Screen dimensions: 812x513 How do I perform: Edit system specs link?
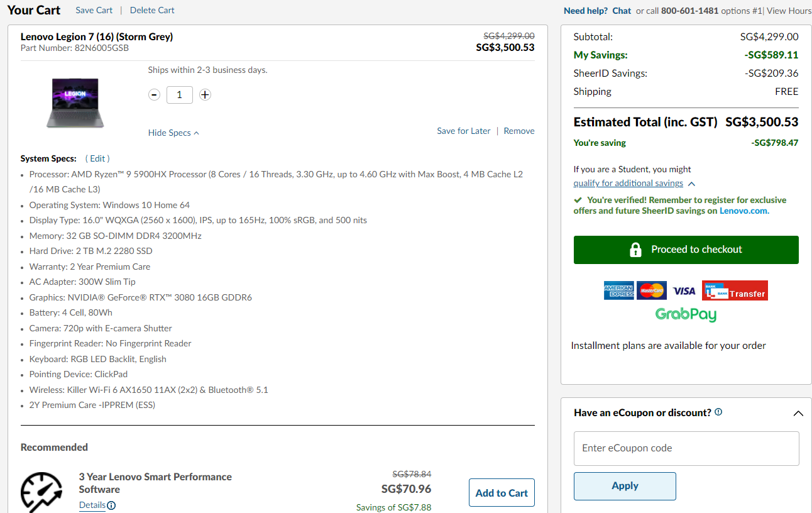pos(97,158)
